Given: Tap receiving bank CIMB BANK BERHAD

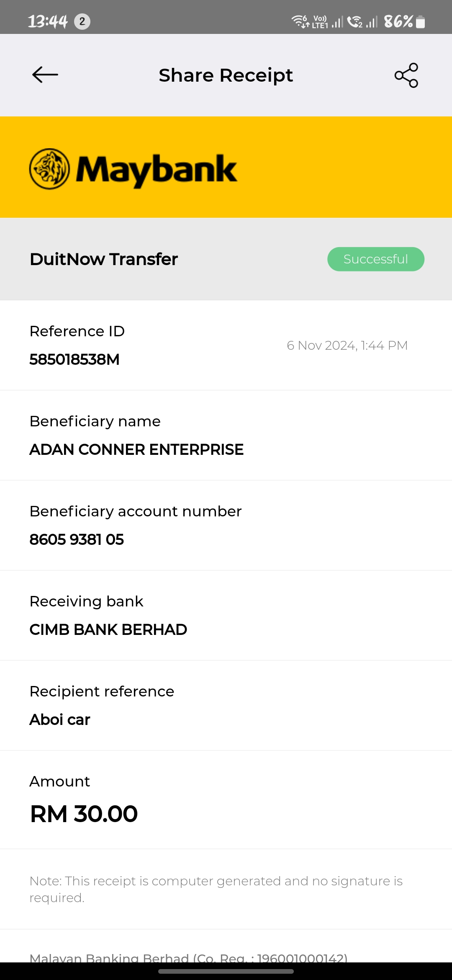Looking at the screenshot, I should [x=108, y=629].
